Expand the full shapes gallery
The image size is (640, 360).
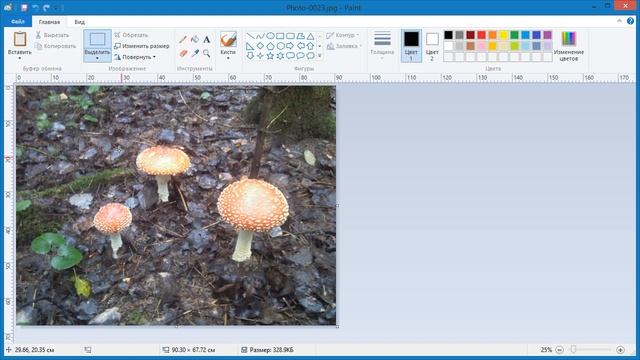coord(320,56)
